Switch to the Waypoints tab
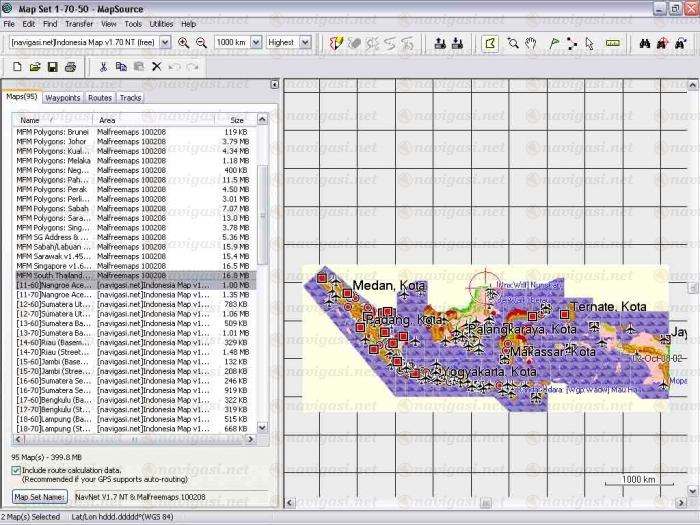Viewport: 700px width, 525px height. (x=63, y=98)
